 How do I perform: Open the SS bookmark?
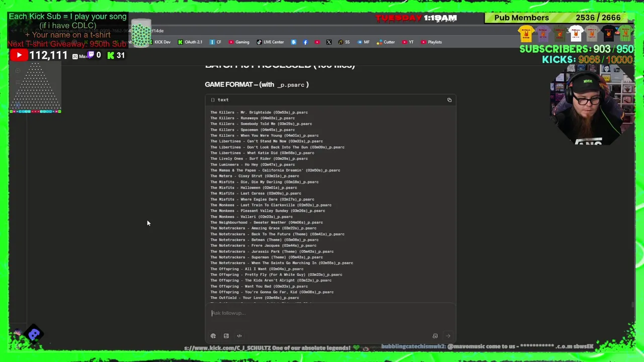(344, 42)
